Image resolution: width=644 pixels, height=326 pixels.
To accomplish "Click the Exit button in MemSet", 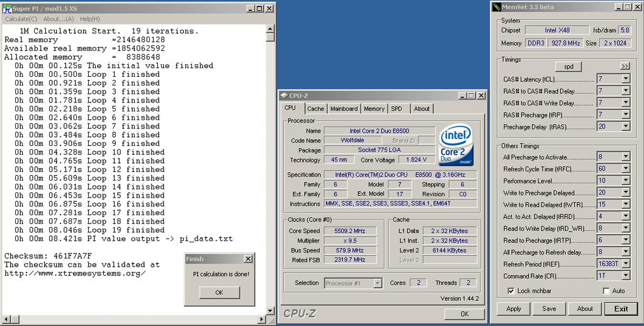I will (621, 309).
